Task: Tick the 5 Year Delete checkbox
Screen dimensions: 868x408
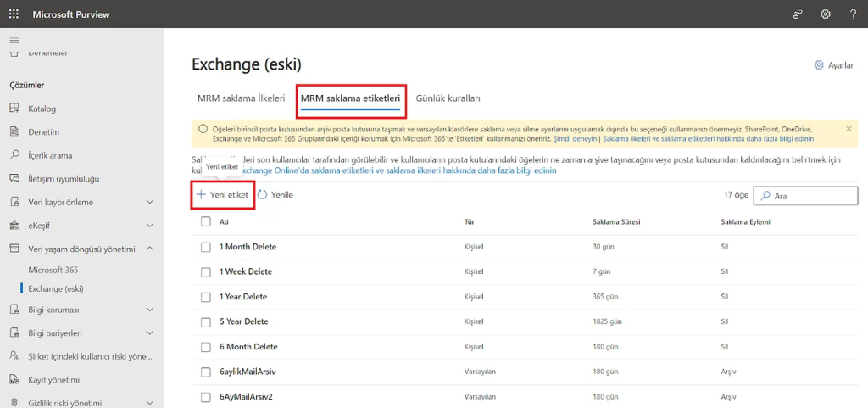Action: point(206,322)
